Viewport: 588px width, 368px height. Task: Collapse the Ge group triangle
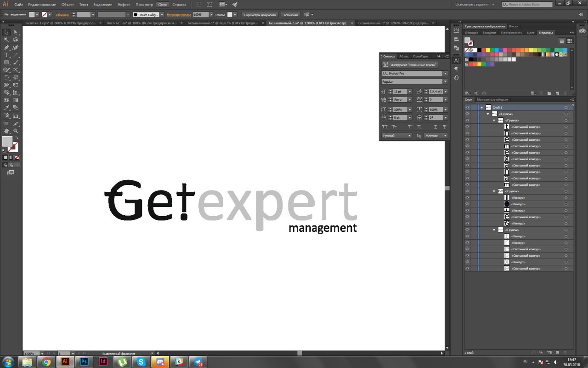tap(494, 191)
